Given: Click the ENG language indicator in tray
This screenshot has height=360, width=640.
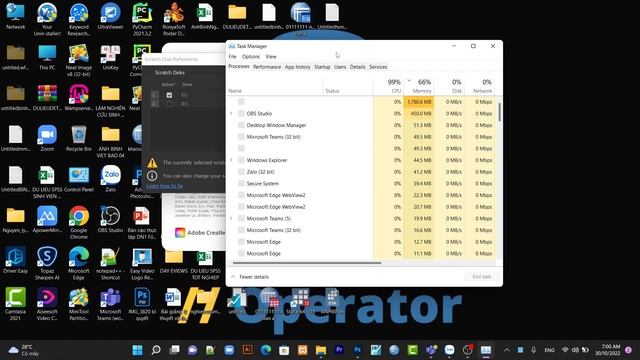Looking at the screenshot, I should tap(549, 350).
